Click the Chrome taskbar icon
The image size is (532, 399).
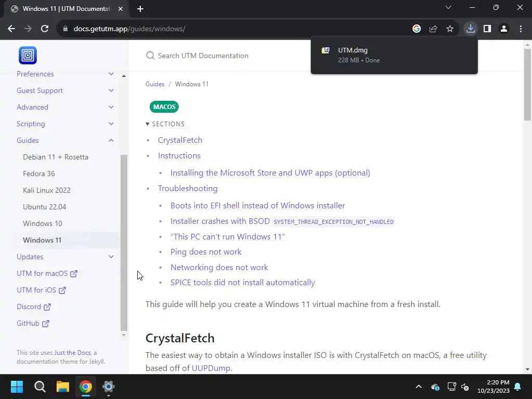click(86, 387)
